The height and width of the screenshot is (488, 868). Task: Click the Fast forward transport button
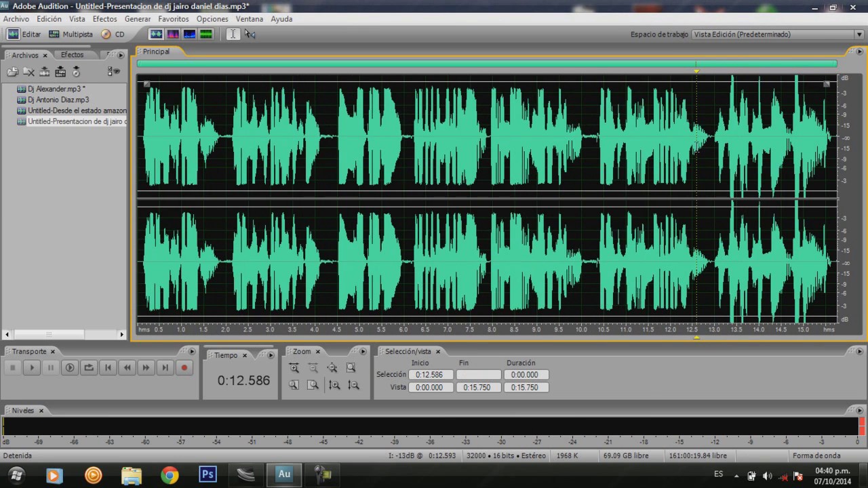pos(145,367)
